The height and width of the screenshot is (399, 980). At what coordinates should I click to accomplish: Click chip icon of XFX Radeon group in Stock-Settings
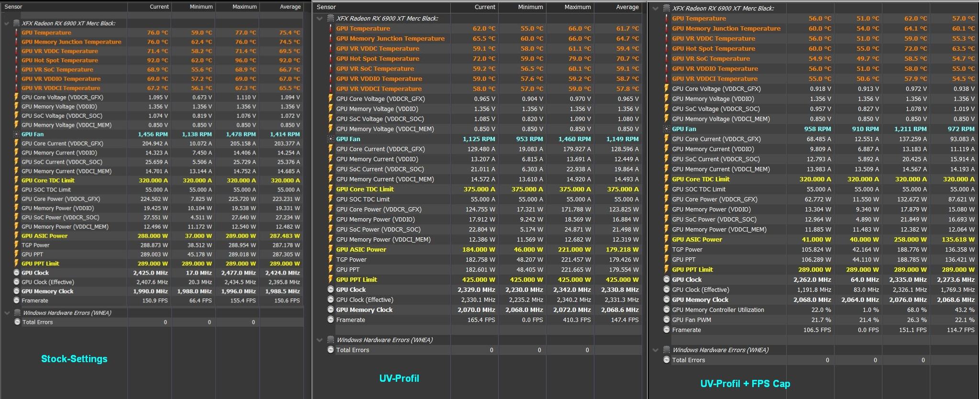click(16, 23)
